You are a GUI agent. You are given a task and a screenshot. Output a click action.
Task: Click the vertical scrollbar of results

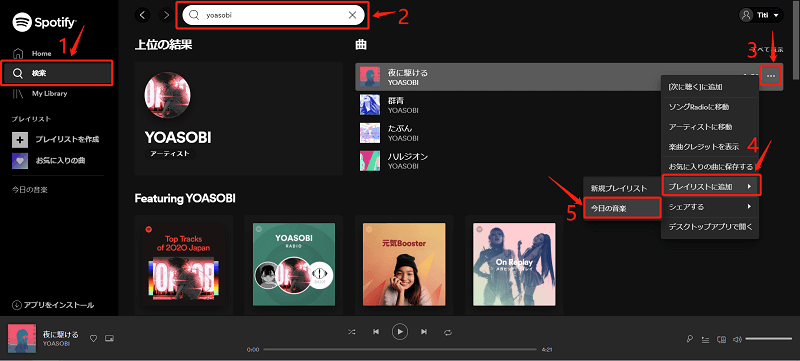click(x=796, y=41)
